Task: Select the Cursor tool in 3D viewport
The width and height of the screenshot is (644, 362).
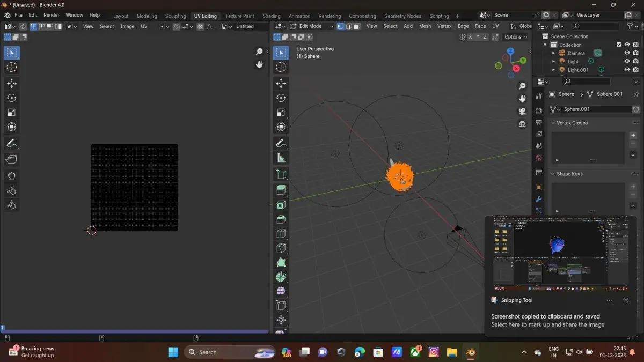Action: pos(281,67)
